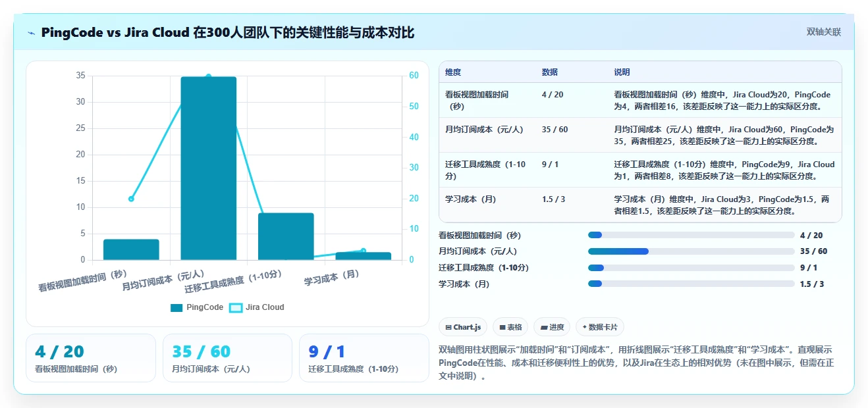Toggle the PingCode legend swatch
Screen dimensions: 868x408
click(x=176, y=307)
